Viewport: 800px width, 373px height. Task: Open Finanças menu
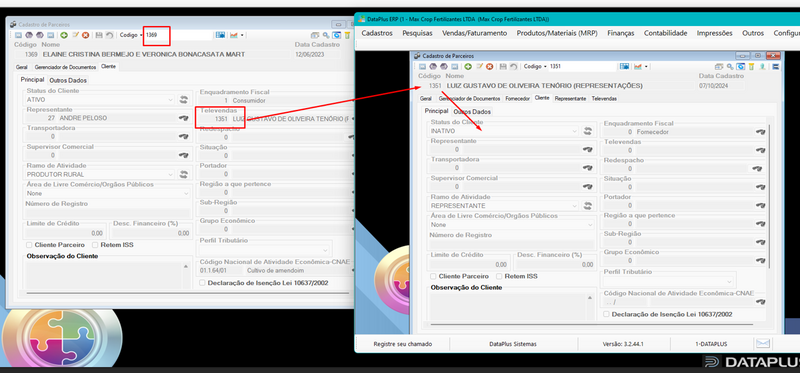click(x=620, y=33)
